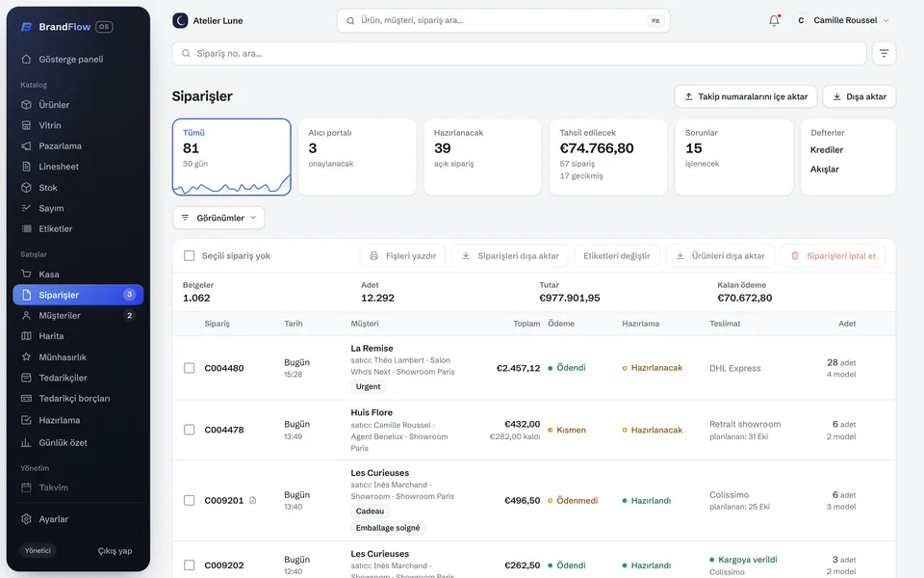The width and height of the screenshot is (924, 578).
Task: Click the storefront icon next to Vitrin
Action: 26,125
